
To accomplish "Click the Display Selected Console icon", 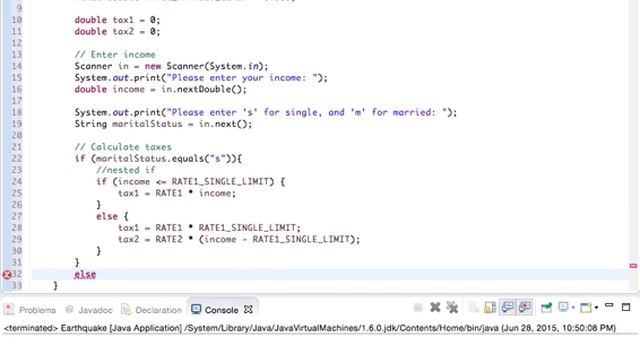I will coord(563,307).
